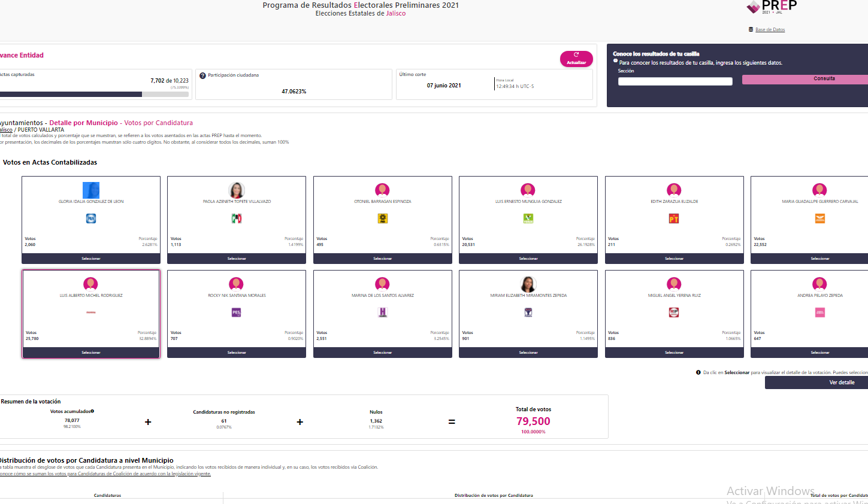Click the avatar of Otoniel Barragan Espinoza
The height and width of the screenshot is (504, 868).
382,190
